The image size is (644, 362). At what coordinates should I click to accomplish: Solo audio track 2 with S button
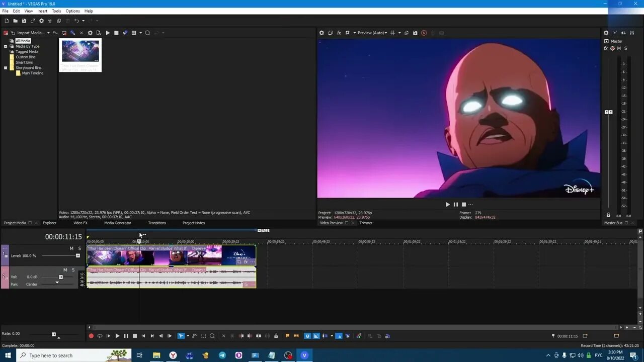[x=73, y=270]
